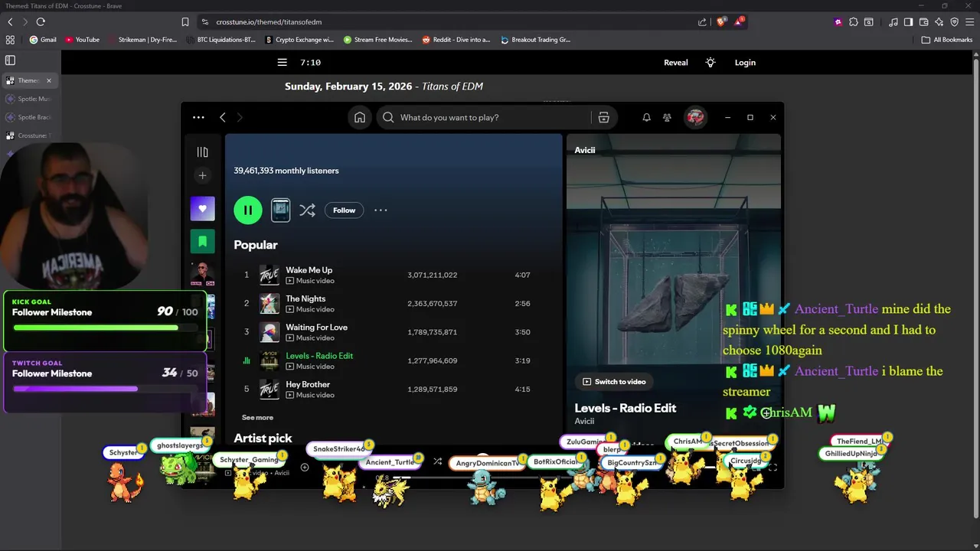The height and width of the screenshot is (551, 980).
Task: Open the Spotify profile avatar
Action: pos(695,117)
